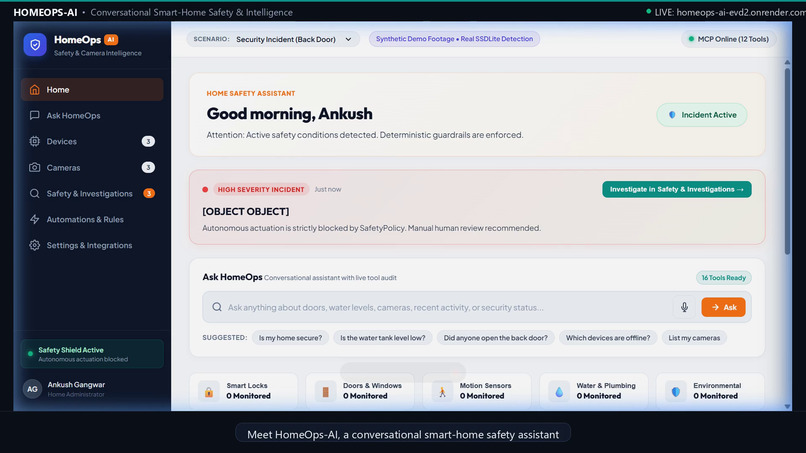Click the 16 Tools Ready badge
The width and height of the screenshot is (806, 453).
pyautogui.click(x=724, y=278)
